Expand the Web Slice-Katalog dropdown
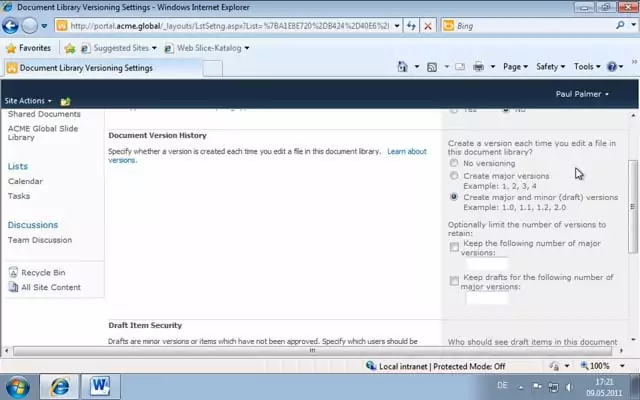Image resolution: width=640 pixels, height=400 pixels. tap(247, 48)
